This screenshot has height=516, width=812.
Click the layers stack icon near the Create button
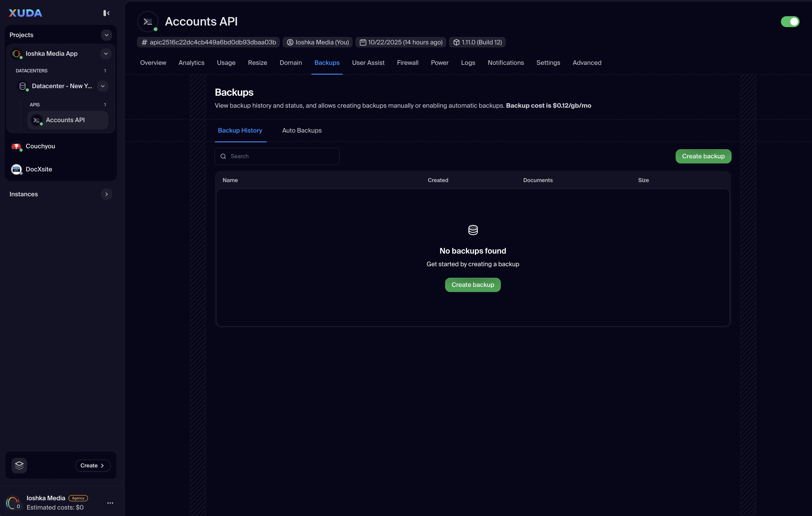pos(19,465)
